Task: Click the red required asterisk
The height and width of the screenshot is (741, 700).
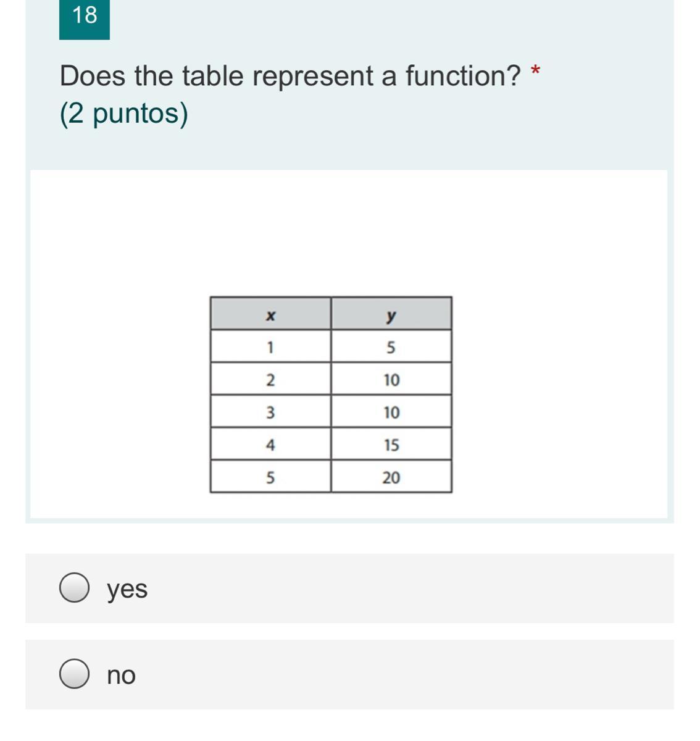Action: tap(535, 70)
